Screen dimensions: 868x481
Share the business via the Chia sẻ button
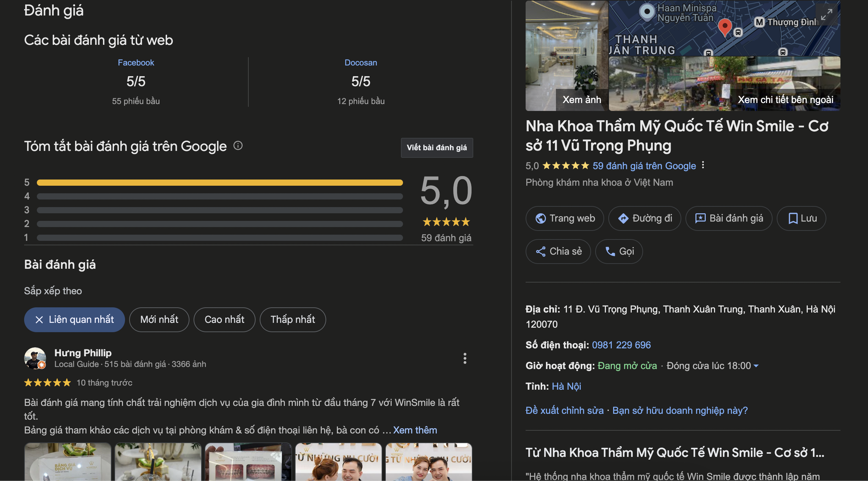click(x=558, y=252)
